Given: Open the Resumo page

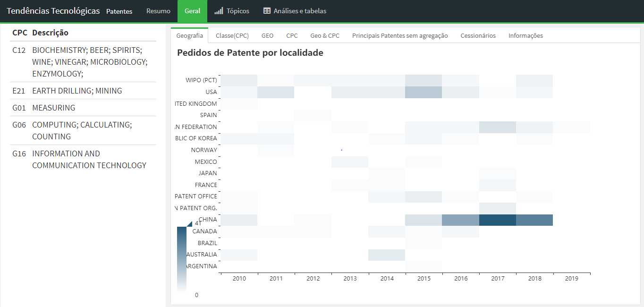Looking at the screenshot, I should pos(158,11).
